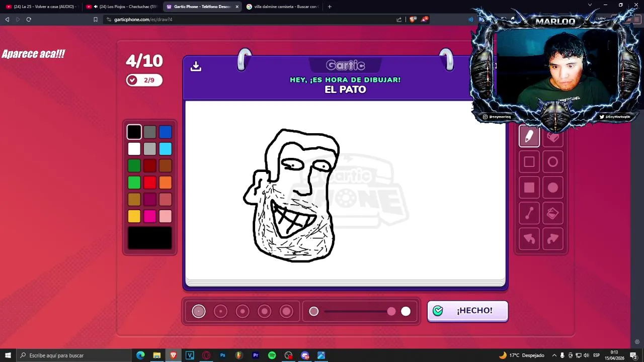Bookmark this page
644x362 pixels.
click(x=95, y=20)
